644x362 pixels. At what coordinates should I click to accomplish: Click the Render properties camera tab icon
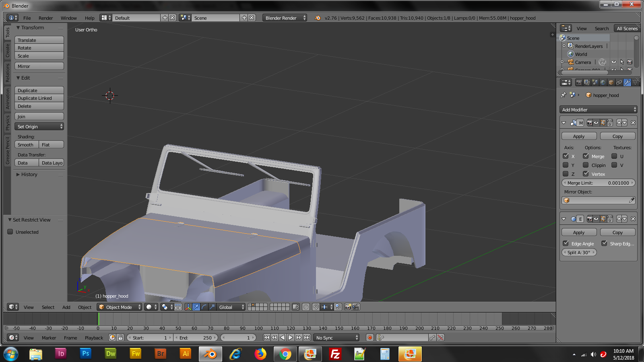coord(579,83)
